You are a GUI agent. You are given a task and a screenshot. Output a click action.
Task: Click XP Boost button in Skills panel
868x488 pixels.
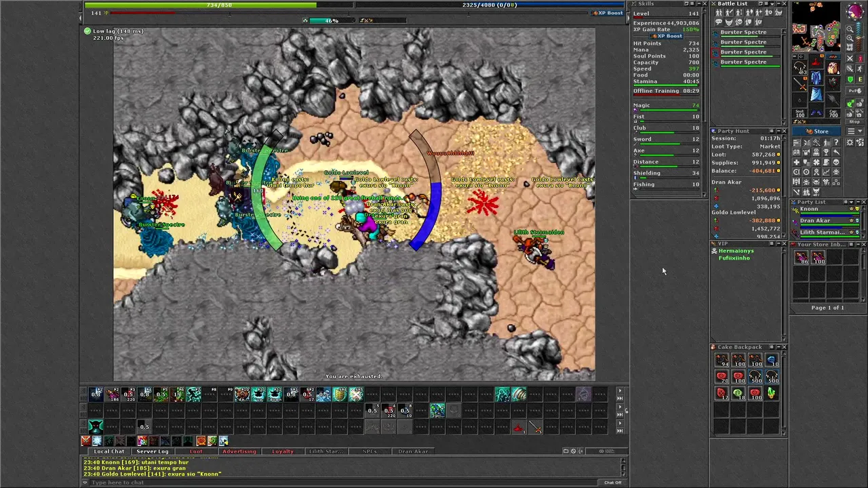[x=667, y=36]
